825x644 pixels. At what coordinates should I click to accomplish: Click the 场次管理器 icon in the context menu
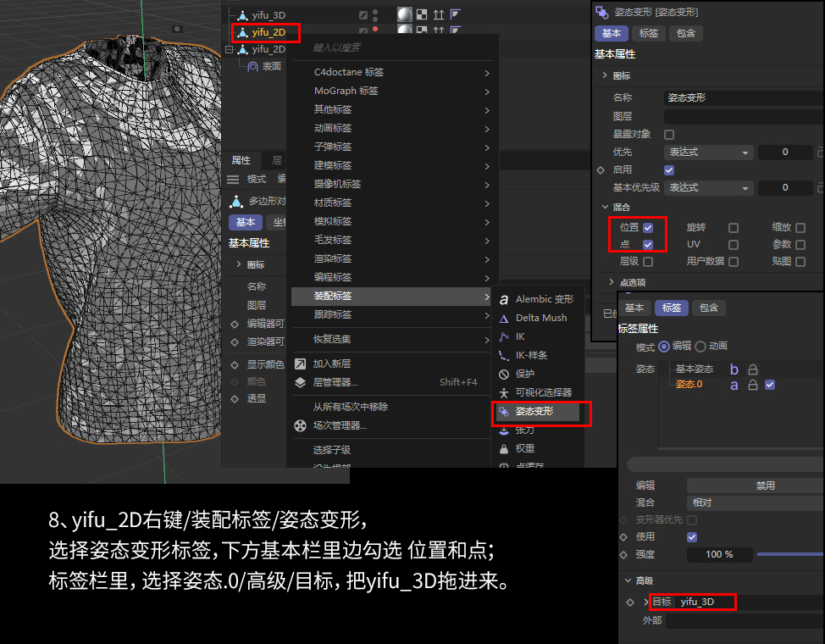coord(300,425)
